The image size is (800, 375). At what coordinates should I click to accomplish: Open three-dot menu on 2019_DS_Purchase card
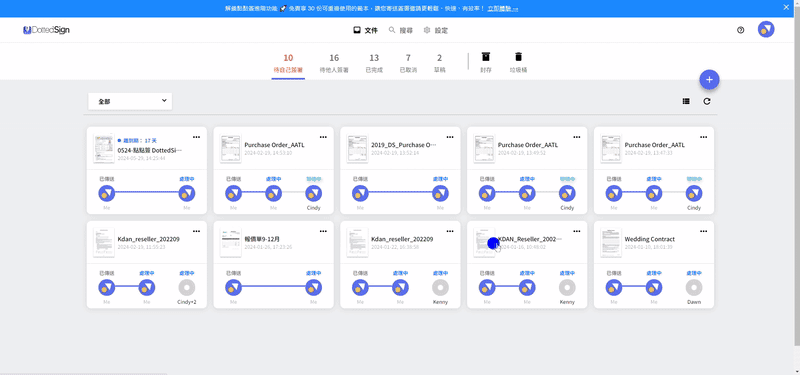tap(450, 137)
